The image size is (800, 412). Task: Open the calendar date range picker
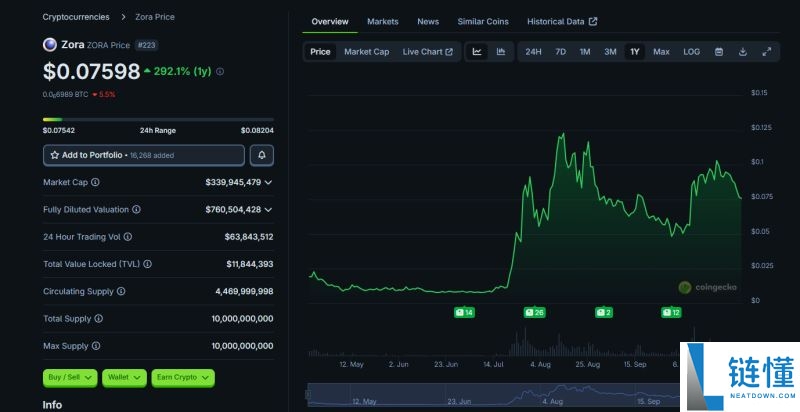pyautogui.click(x=719, y=52)
